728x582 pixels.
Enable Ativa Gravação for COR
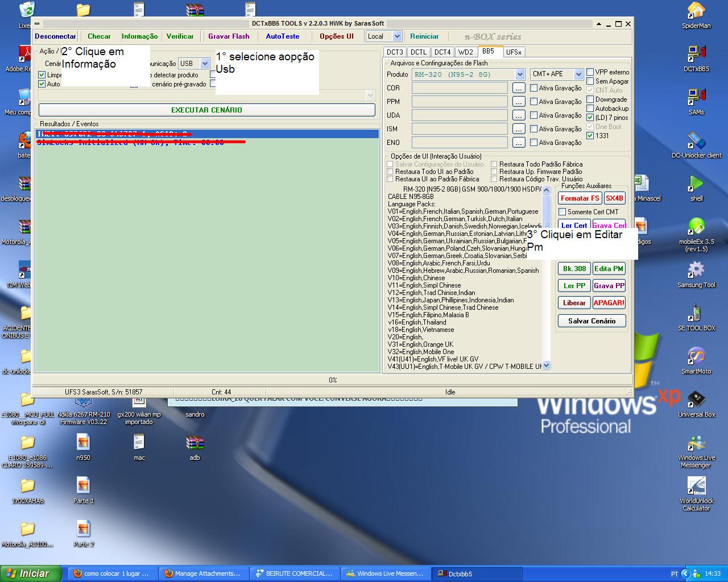tap(534, 88)
